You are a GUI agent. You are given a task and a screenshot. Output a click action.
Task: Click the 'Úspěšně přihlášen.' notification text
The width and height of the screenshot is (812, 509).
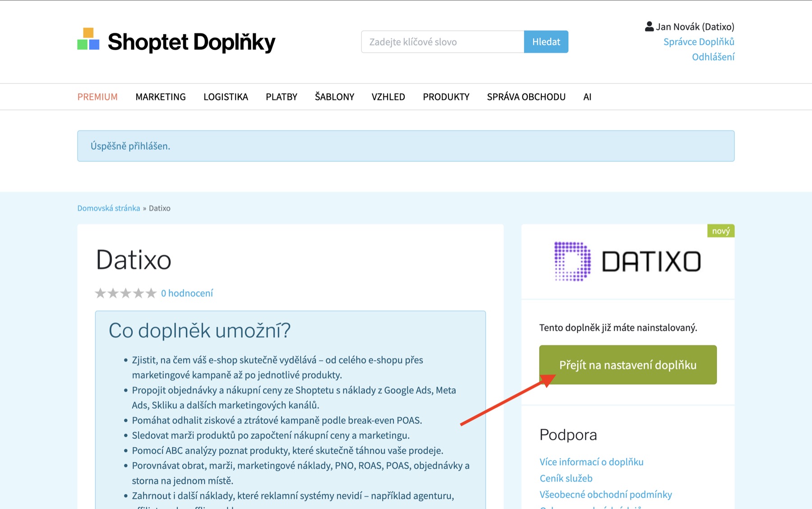click(130, 146)
